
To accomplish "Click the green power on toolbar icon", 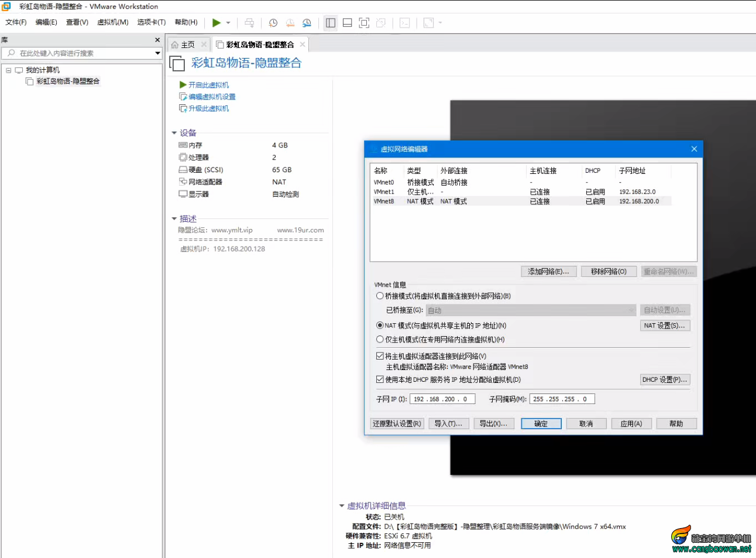I will [x=217, y=23].
